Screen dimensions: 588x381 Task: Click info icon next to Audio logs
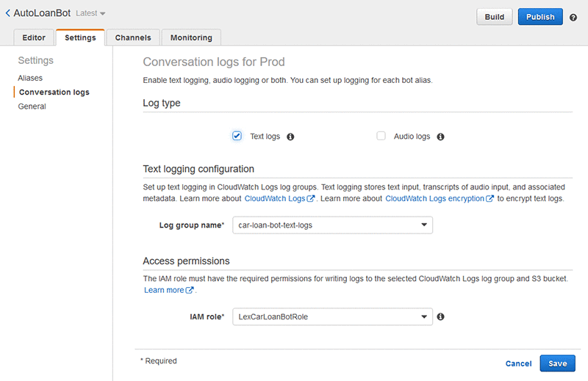pyautogui.click(x=440, y=137)
